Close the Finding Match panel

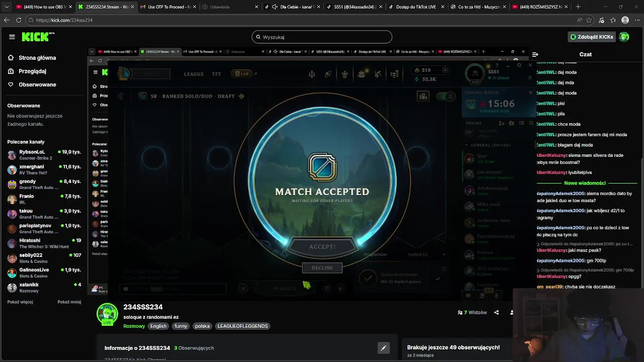(530, 93)
